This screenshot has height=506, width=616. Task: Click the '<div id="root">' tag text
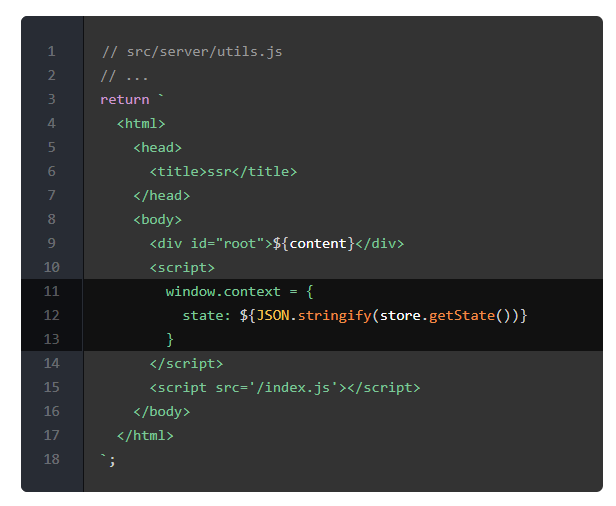(211, 244)
